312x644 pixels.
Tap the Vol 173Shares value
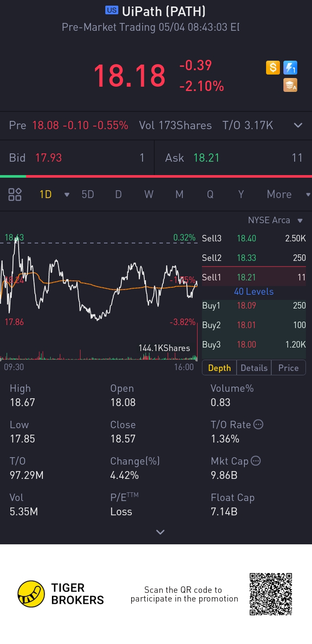click(x=175, y=126)
